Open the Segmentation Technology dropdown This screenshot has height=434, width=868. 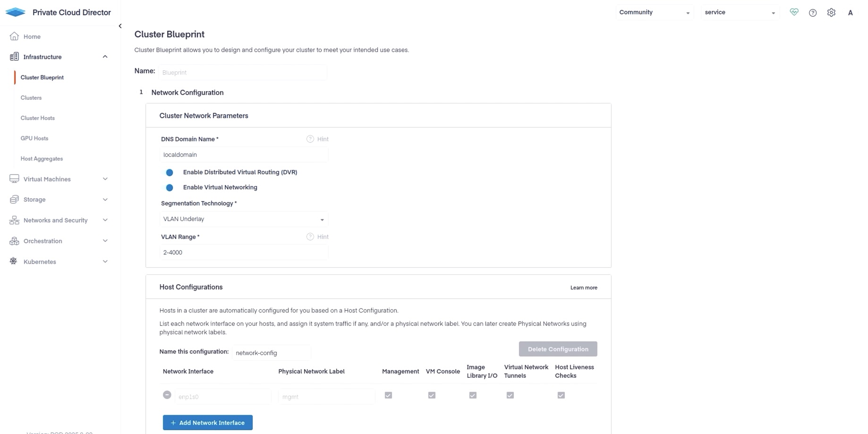tap(244, 219)
